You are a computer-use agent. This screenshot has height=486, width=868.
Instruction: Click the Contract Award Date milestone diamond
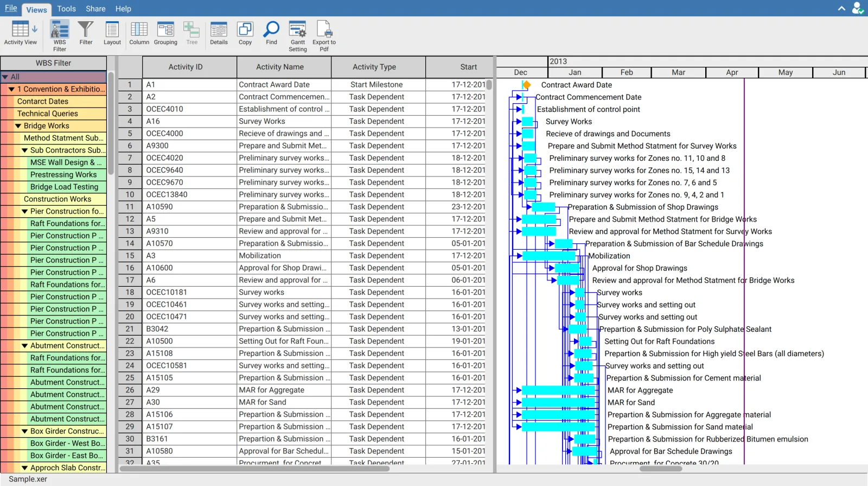pyautogui.click(x=526, y=85)
